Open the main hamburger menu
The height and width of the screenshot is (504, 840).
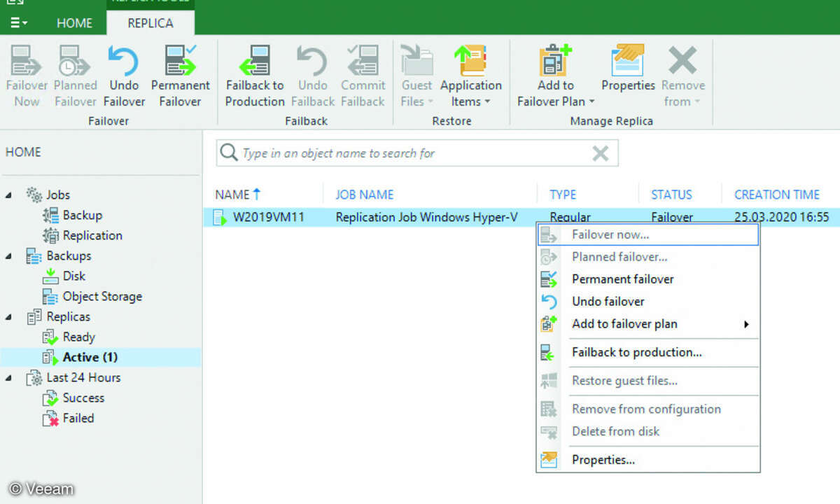(x=19, y=22)
